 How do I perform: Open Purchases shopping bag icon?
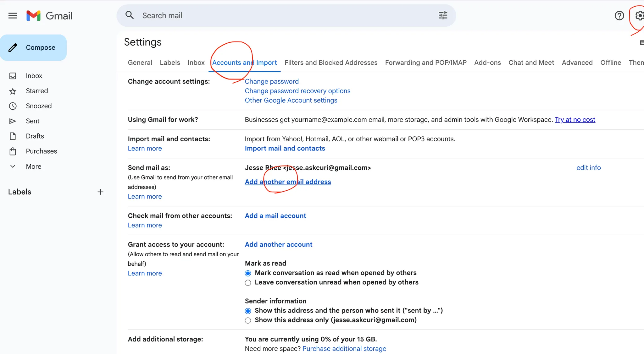(x=13, y=151)
